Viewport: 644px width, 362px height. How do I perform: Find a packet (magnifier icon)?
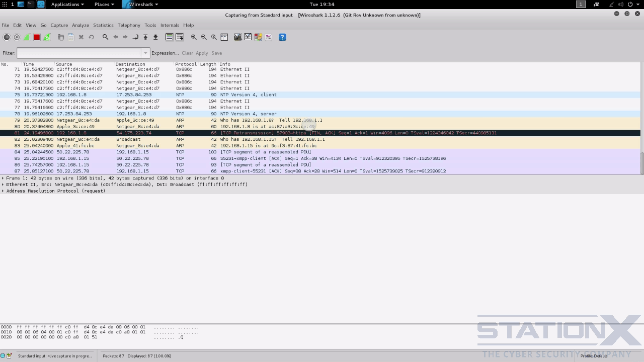tap(105, 37)
